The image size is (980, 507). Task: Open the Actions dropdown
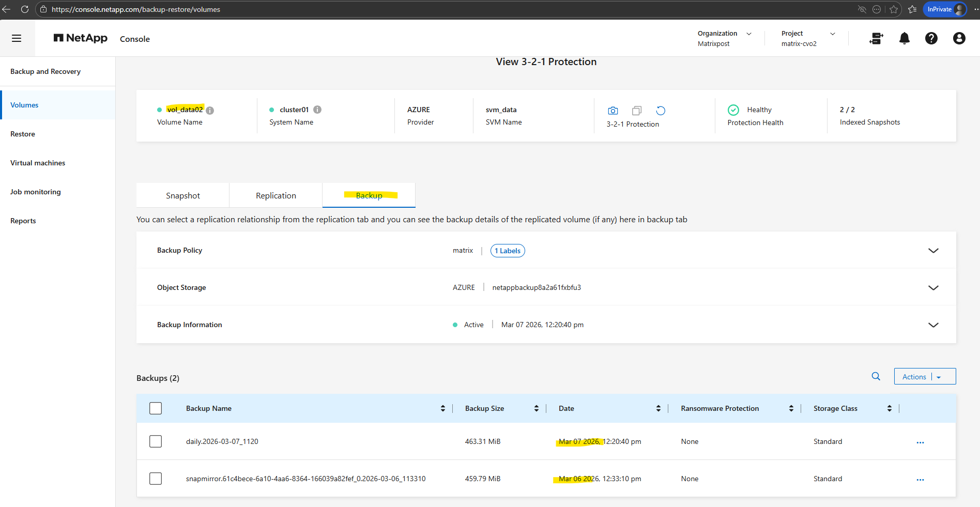(x=924, y=377)
